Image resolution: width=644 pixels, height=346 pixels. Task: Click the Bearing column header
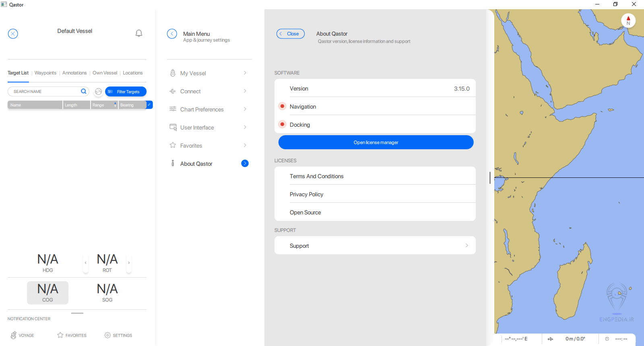pyautogui.click(x=132, y=105)
